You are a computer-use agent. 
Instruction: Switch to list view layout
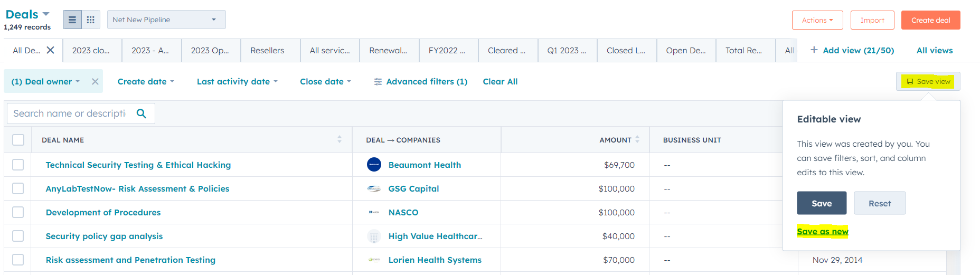click(x=72, y=20)
